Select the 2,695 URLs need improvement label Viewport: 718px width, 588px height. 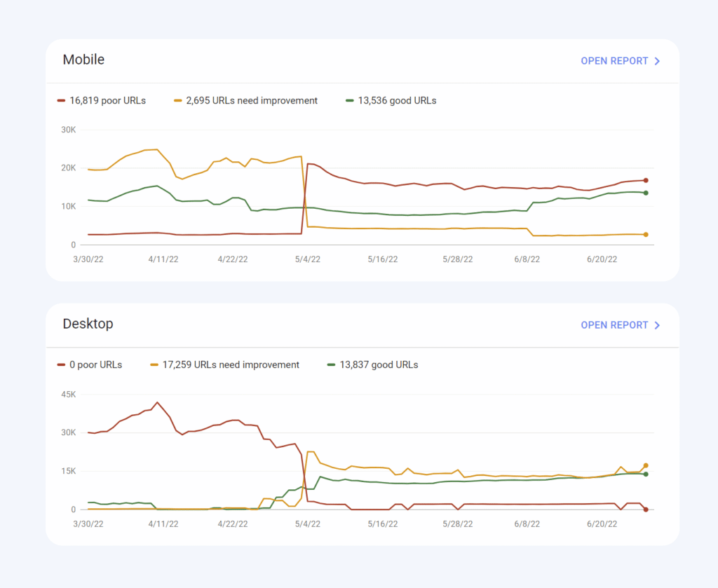pos(252,101)
